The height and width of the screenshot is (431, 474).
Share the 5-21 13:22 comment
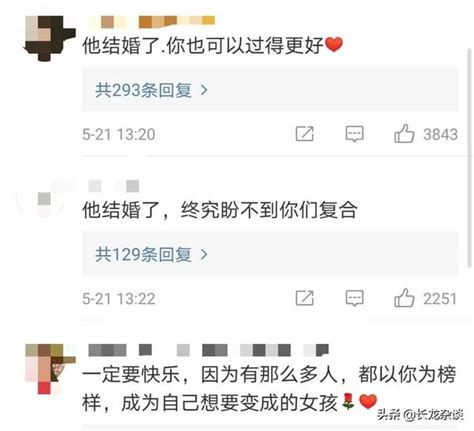click(x=305, y=298)
